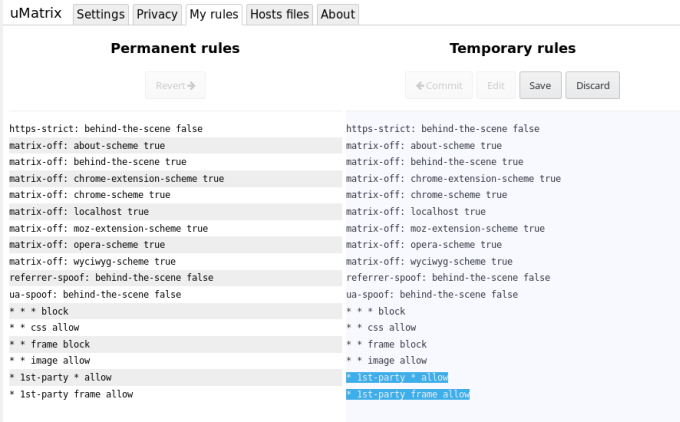The width and height of the screenshot is (680, 422).
Task: Click temporary rule '* * css allow'
Action: coord(381,327)
